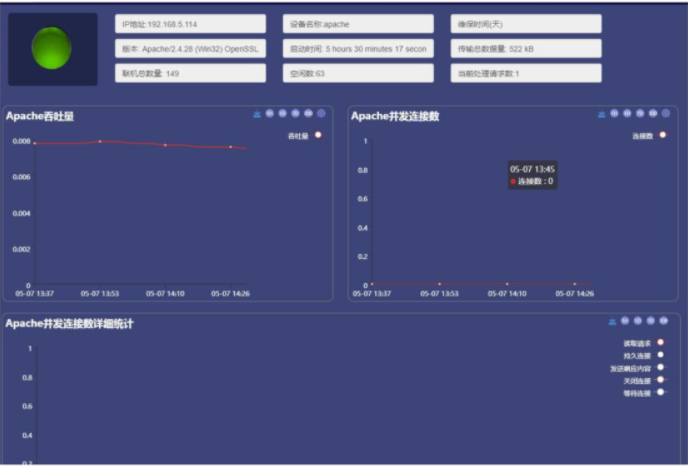Click 05-07 13:37 x-axis label in 吞吐量 chart
688x466 pixels.
(35, 294)
